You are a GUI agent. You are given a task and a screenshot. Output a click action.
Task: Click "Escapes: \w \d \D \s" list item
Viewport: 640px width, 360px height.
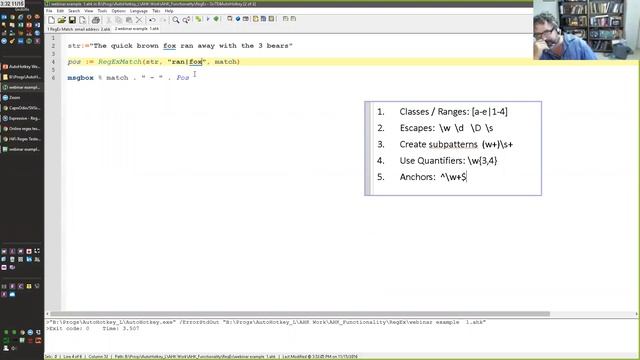446,128
